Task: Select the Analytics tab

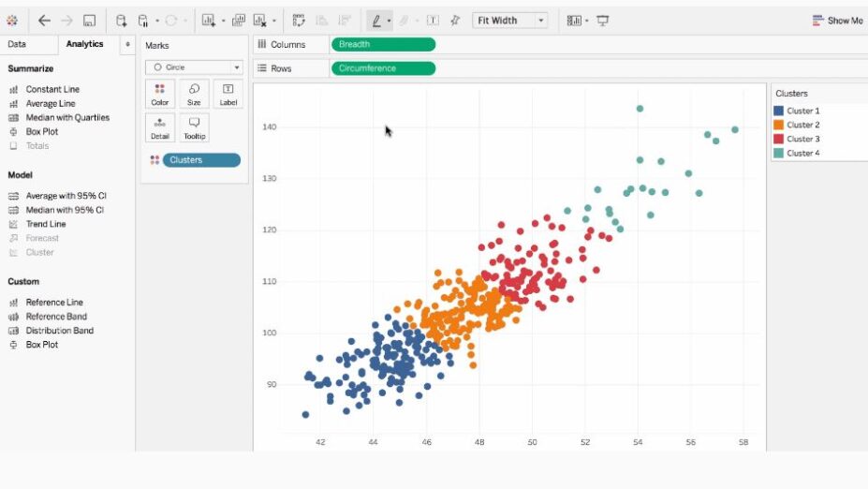Action: (84, 44)
